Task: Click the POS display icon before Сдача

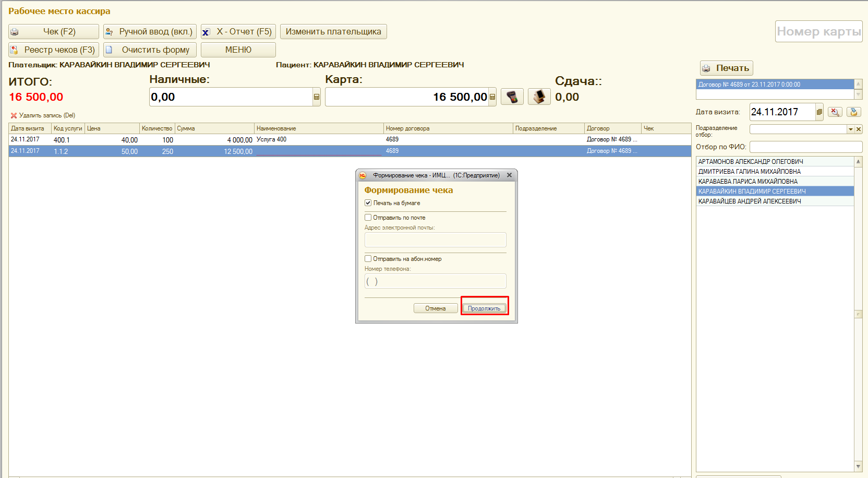Action: [539, 97]
